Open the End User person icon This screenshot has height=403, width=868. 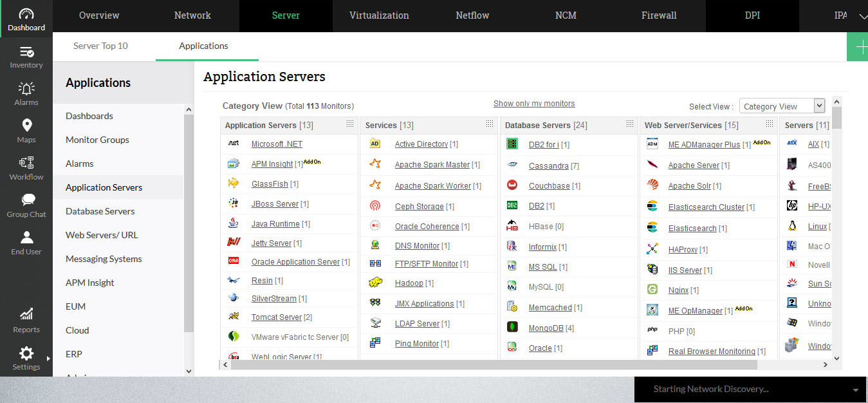coord(26,238)
